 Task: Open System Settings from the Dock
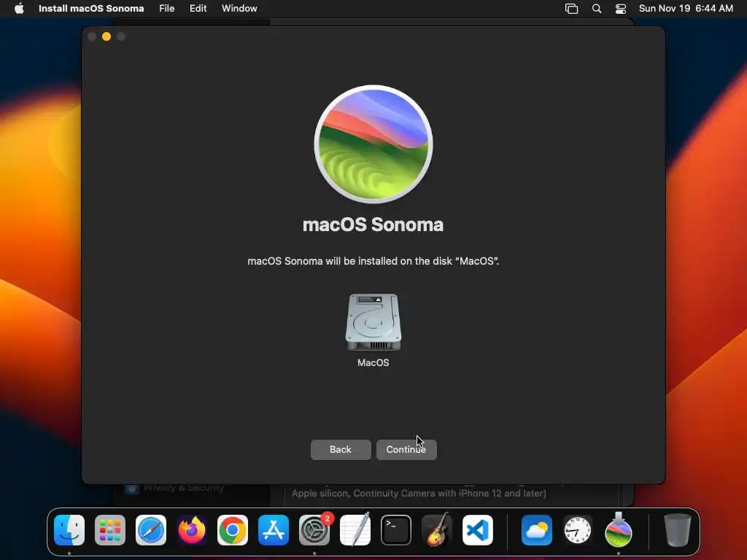pyautogui.click(x=314, y=530)
